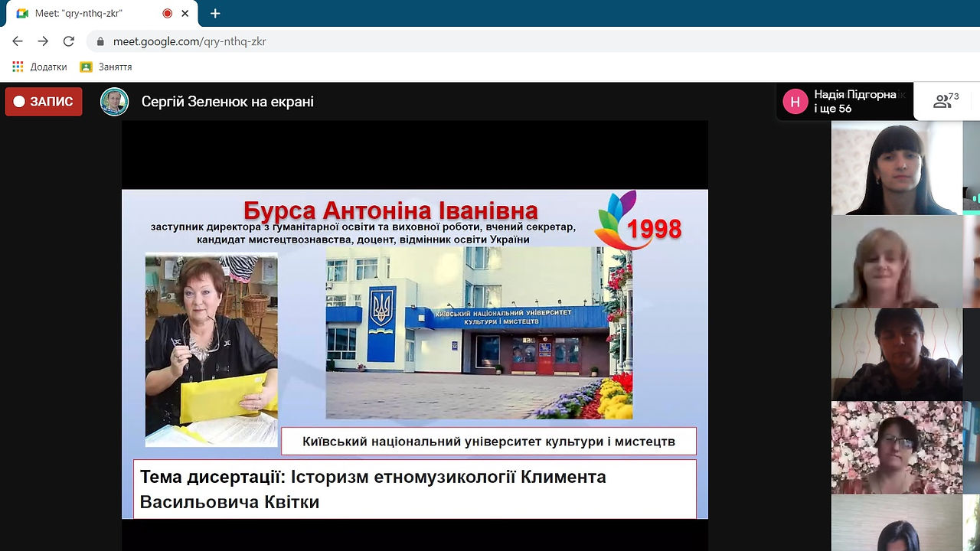Image resolution: width=980 pixels, height=551 pixels.
Task: Click the presented slide about Бурса Антоніна Іванівна
Action: pos(415,354)
